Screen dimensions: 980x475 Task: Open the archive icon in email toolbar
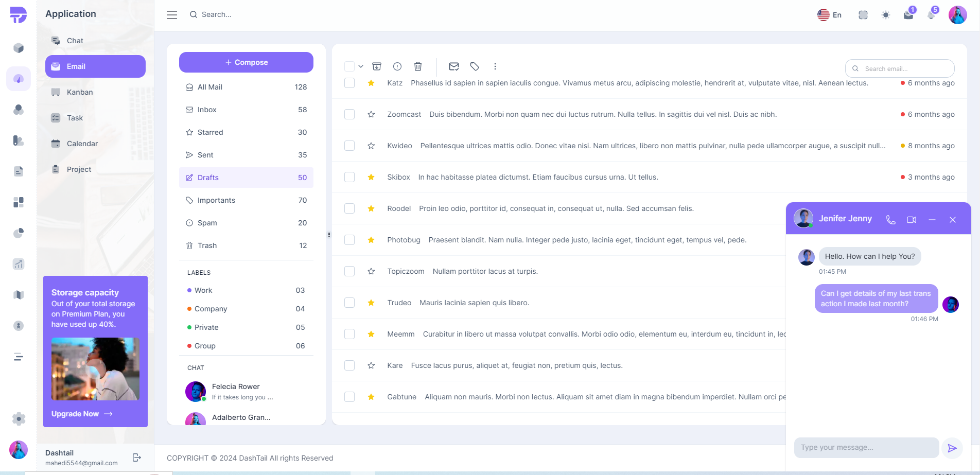tap(377, 66)
